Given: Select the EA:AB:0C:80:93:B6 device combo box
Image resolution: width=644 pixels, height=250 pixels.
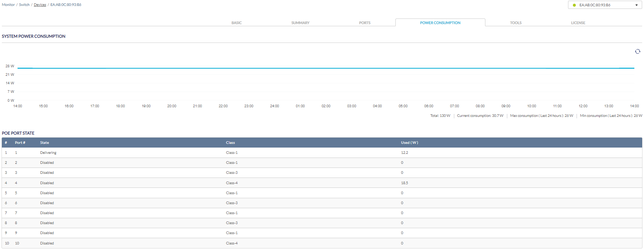Looking at the screenshot, I should click(605, 5).
